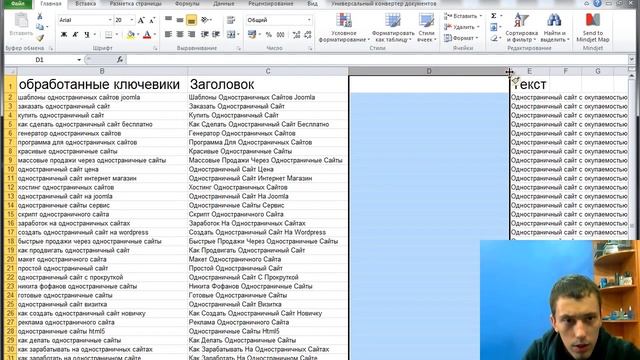Image resolution: width=640 pixels, height=360 pixels.
Task: Toggle the highlighted bottom alignment button
Action: point(191,20)
